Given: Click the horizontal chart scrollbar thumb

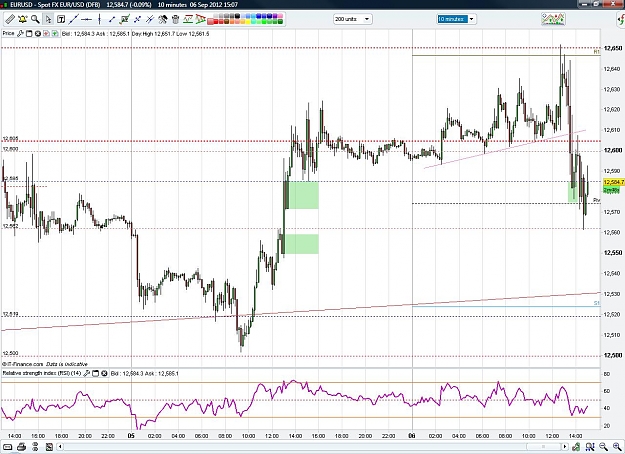Looking at the screenshot, I should pyautogui.click(x=542, y=446).
